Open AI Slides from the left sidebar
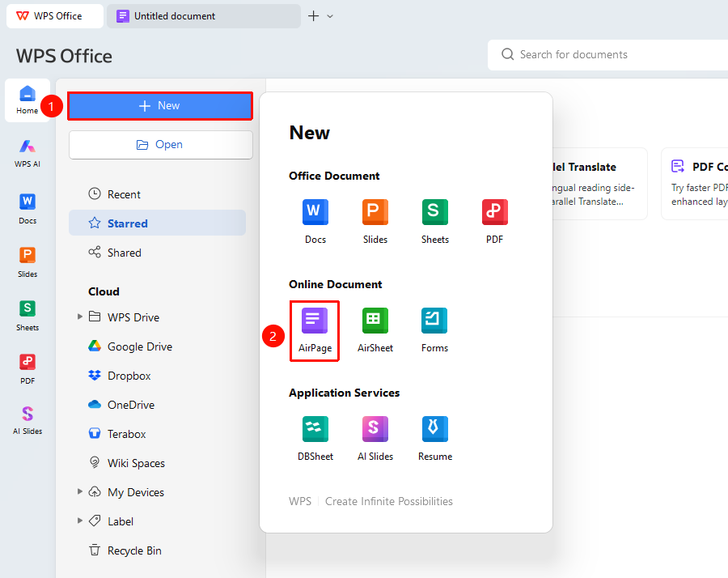Viewport: 728px width, 578px height. point(28,420)
